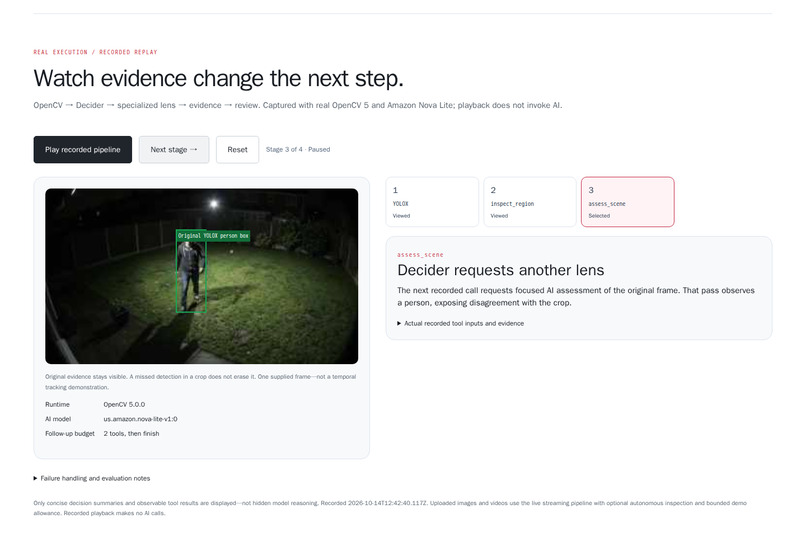Screen dimensions: 806x537
Task: Click the Original evidence stays visible caption
Action: (x=200, y=382)
